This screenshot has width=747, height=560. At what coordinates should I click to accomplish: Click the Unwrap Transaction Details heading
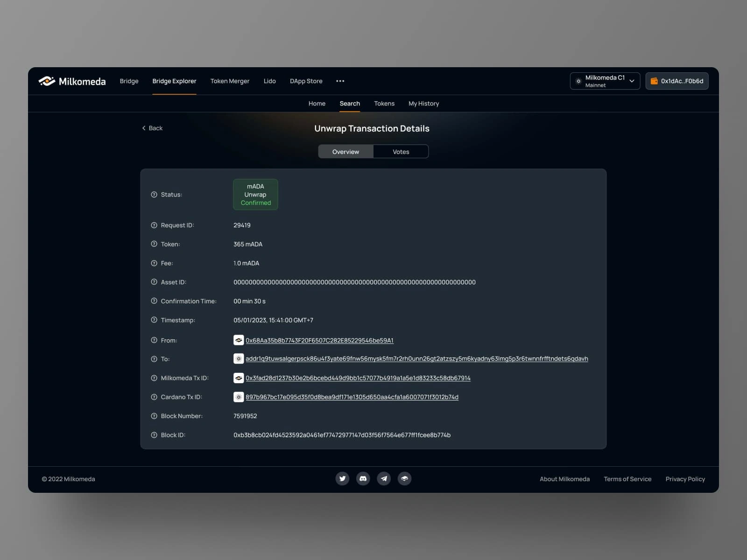(372, 129)
